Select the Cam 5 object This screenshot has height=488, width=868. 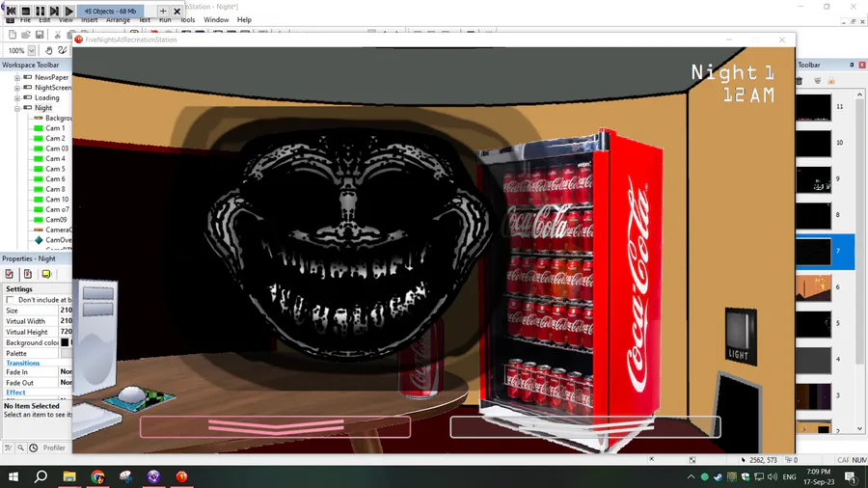tap(55, 169)
